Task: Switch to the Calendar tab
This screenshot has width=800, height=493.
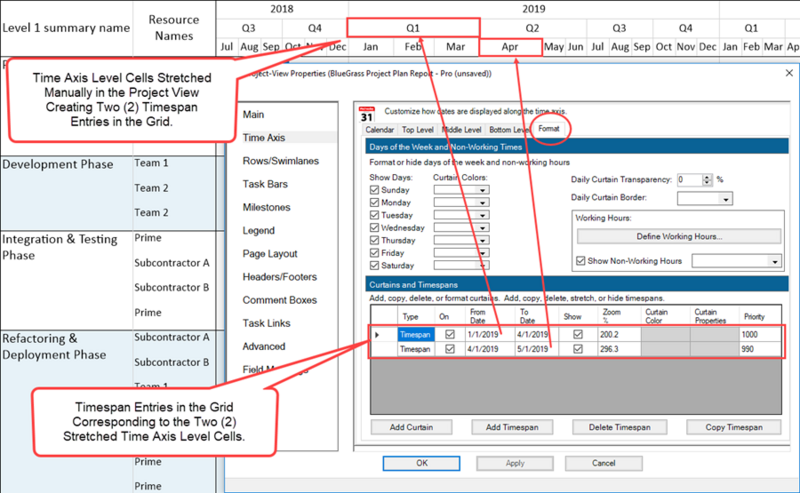Action: click(380, 130)
